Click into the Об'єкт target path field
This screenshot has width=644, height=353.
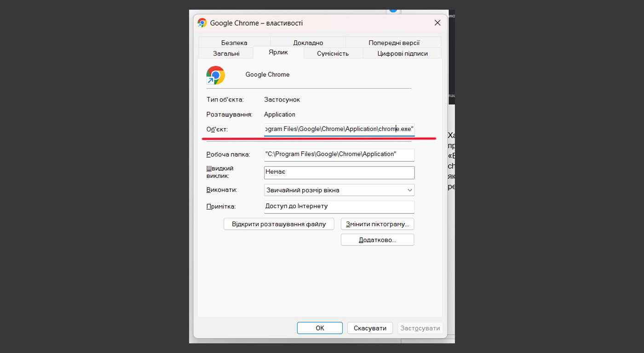[x=339, y=129]
